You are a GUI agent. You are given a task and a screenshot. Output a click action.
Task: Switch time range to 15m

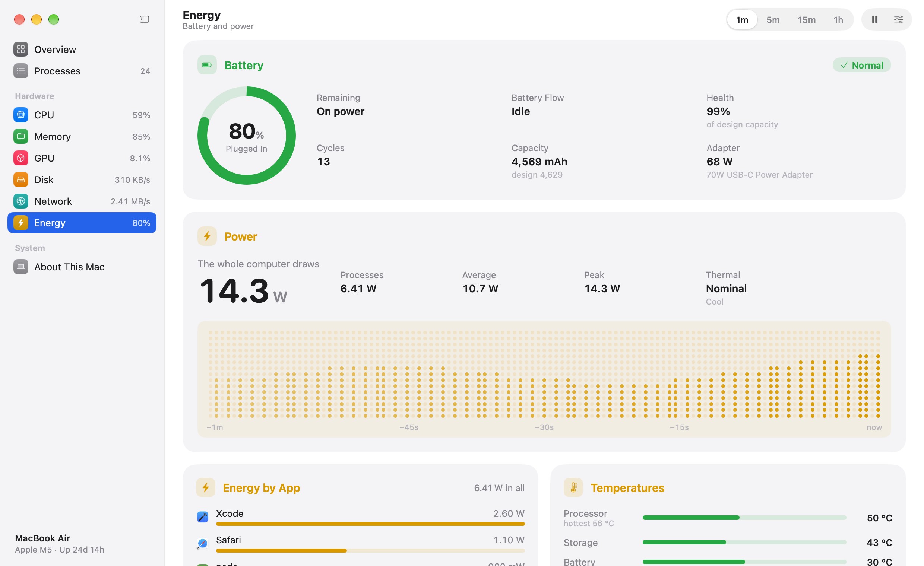(x=806, y=19)
